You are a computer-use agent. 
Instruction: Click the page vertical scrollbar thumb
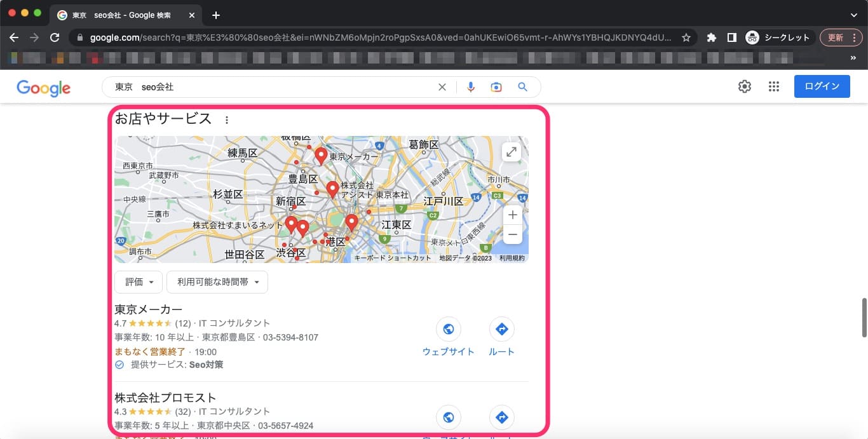[x=864, y=318]
